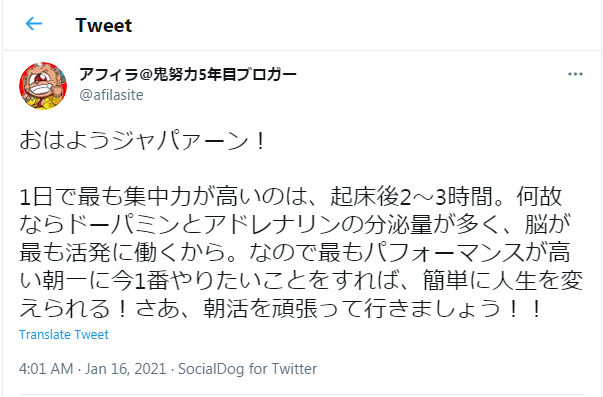This screenshot has width=603, height=397.
Task: Click the Jan 16, 2021 date
Action: point(125,369)
